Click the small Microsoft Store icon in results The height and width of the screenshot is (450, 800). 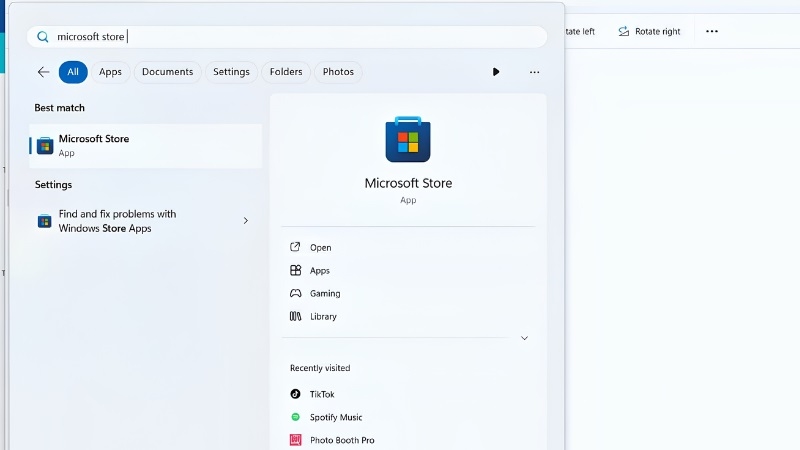click(45, 146)
